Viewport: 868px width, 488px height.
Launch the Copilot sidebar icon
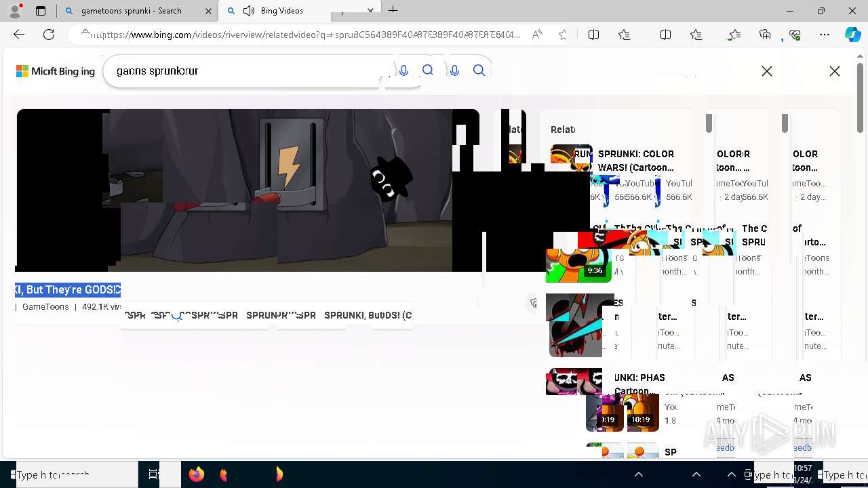(852, 35)
